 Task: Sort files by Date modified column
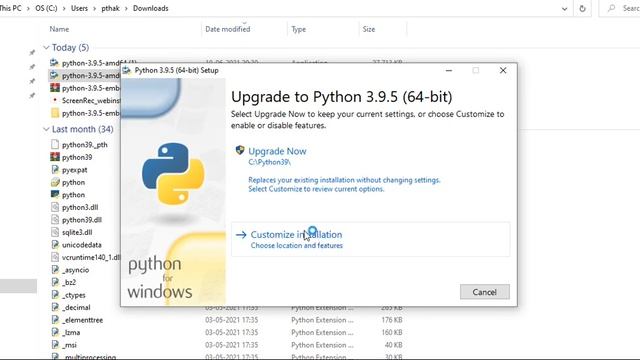[x=228, y=29]
